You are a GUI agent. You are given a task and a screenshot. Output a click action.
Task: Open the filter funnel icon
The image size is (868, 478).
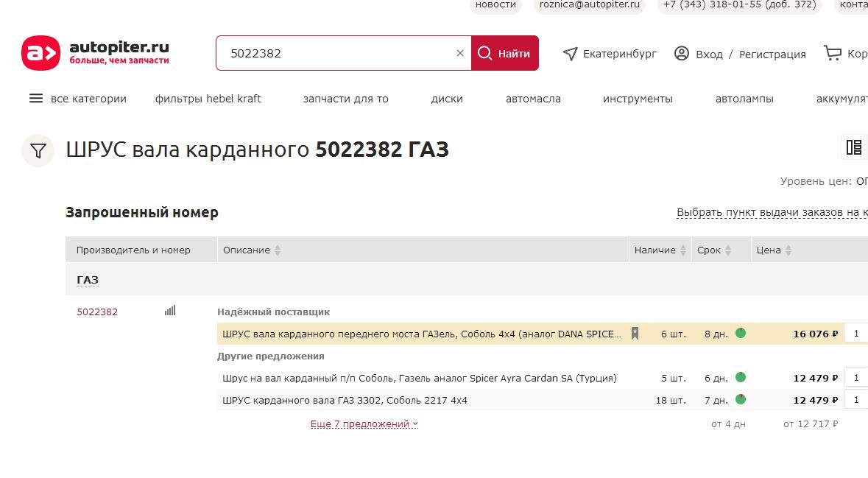tap(38, 151)
